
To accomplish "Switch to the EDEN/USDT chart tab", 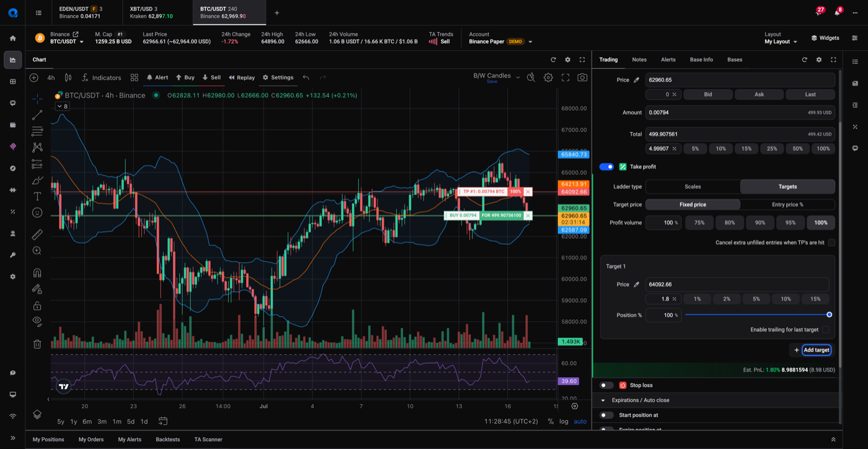I will point(86,12).
